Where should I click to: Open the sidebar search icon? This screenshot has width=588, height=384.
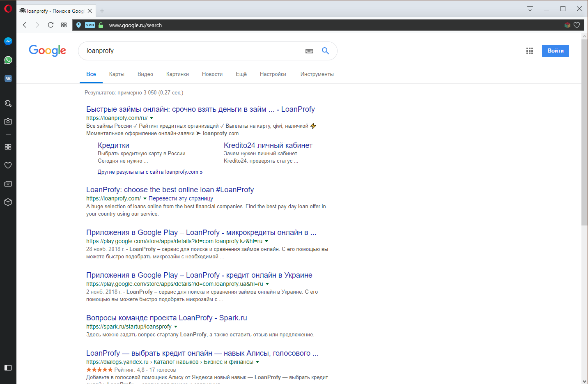point(8,103)
